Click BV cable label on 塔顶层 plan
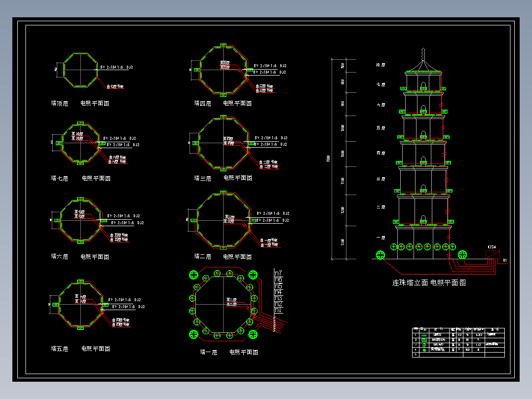Screen dimensions: 532x399 [116, 67]
